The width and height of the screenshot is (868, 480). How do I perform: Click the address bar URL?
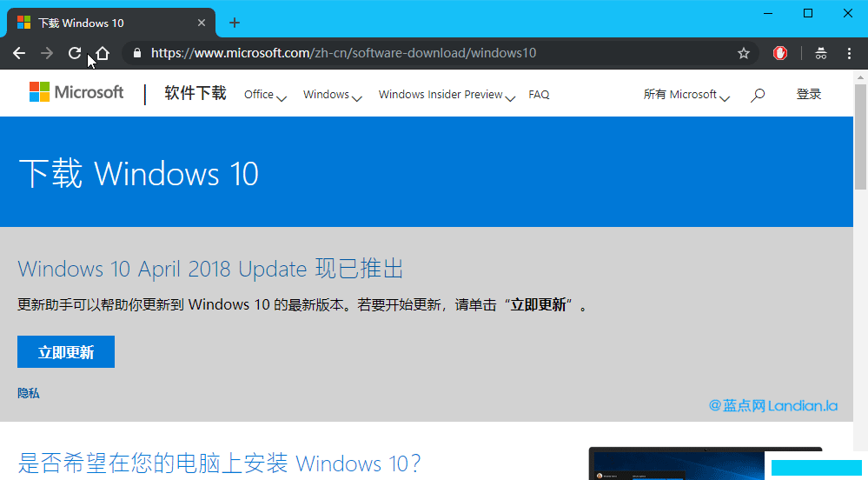point(343,53)
